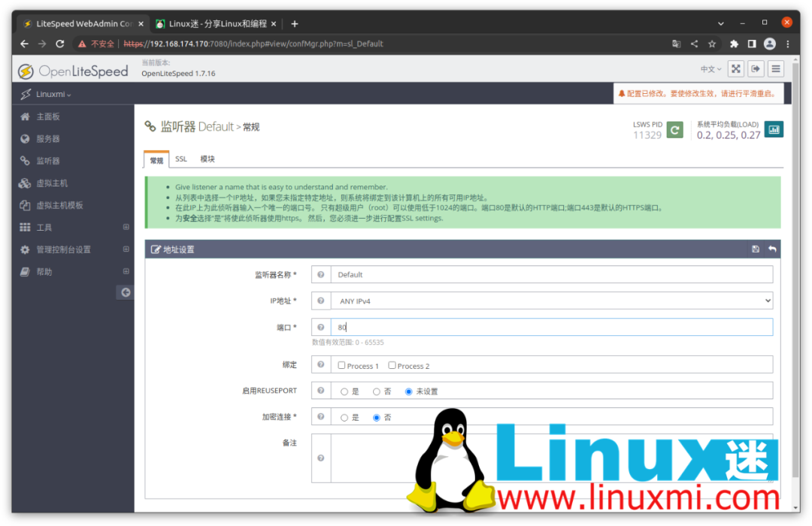Toggle the browser side panel icon
Image resolution: width=812 pixels, height=526 pixels.
point(751,44)
